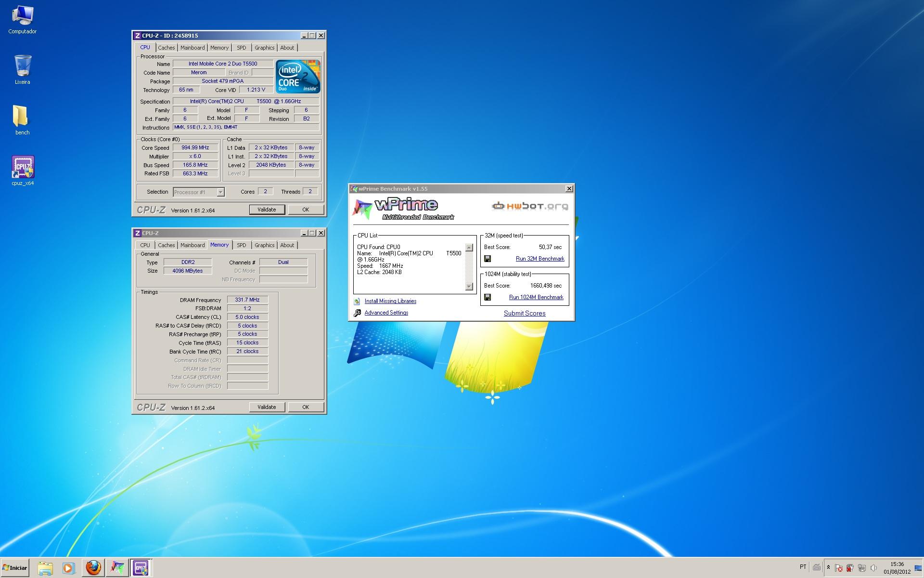
Task: Open Advanced Settings link in wPrime
Action: pyautogui.click(x=386, y=313)
